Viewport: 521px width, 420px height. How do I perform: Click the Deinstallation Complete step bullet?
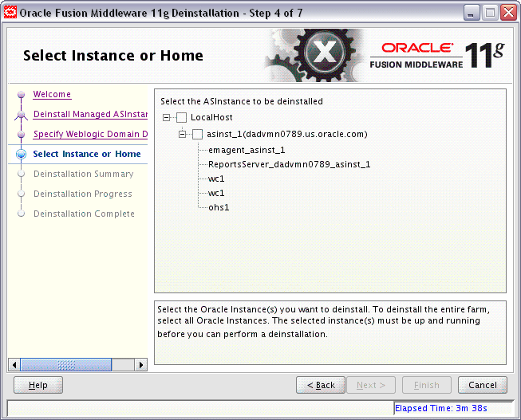[x=22, y=214]
